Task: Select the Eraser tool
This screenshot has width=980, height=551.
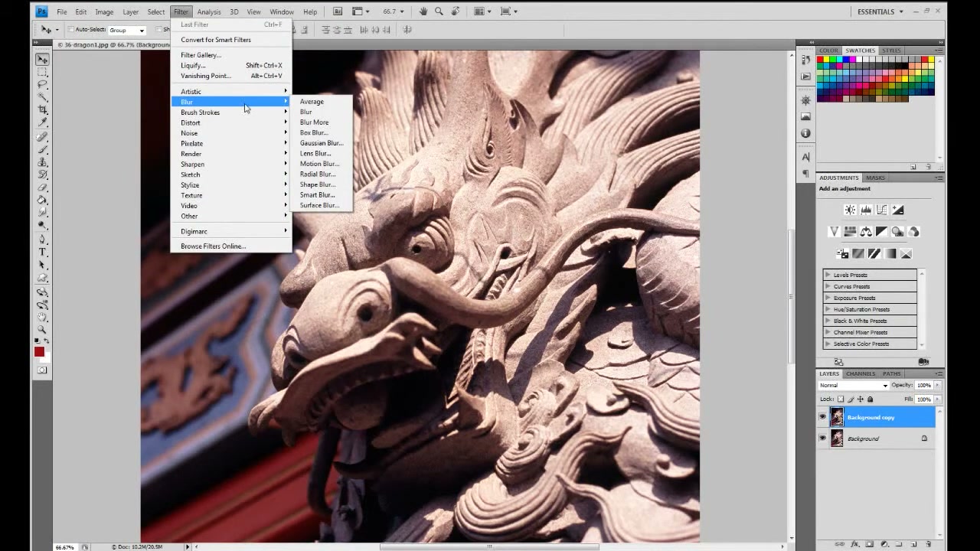Action: point(43,187)
